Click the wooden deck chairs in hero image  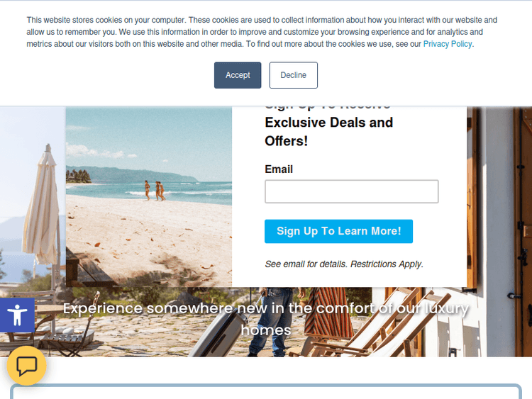tap(373, 322)
